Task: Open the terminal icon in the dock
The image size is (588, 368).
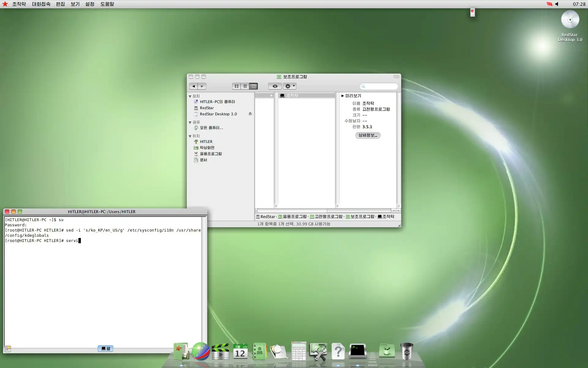Action: [358, 351]
